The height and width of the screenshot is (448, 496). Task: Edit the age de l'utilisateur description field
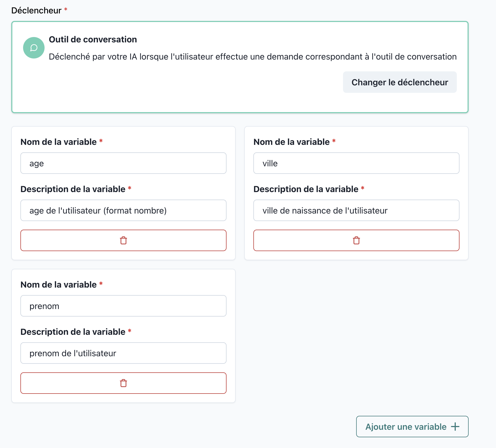[x=123, y=210]
